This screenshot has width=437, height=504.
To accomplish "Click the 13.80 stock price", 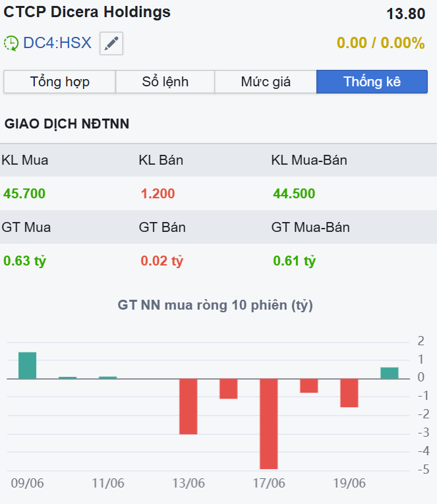I will pyautogui.click(x=405, y=13).
